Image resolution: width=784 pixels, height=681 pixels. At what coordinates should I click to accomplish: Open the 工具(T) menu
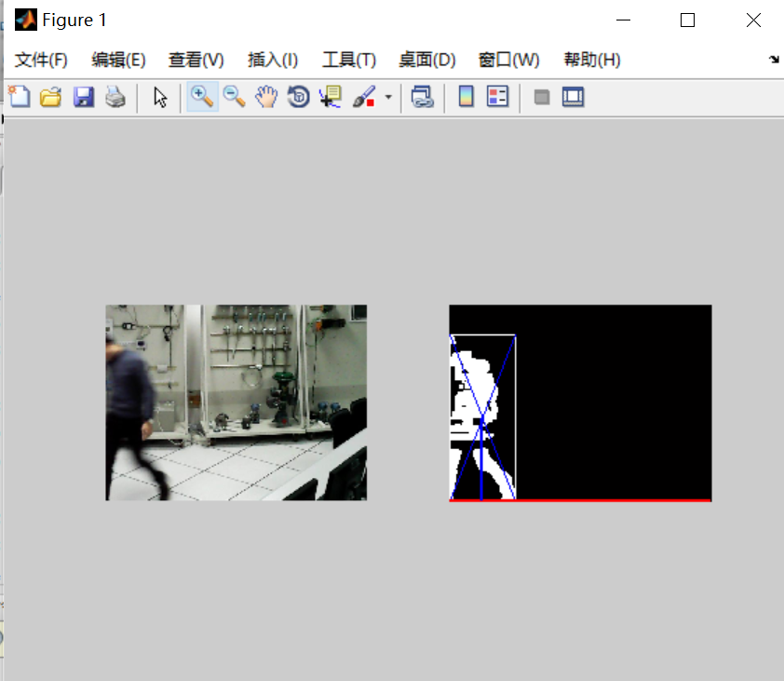(x=348, y=59)
